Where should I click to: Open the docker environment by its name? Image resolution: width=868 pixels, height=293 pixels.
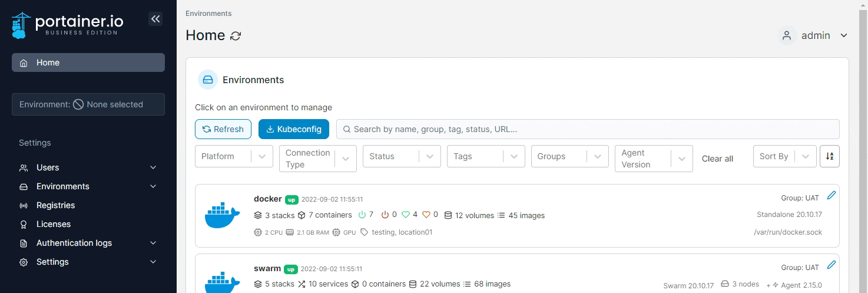tap(268, 199)
